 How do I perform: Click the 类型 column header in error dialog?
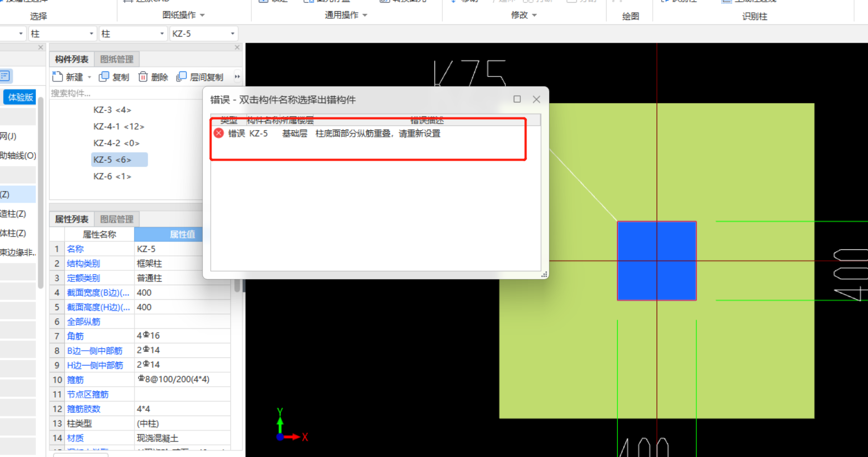pyautogui.click(x=229, y=120)
